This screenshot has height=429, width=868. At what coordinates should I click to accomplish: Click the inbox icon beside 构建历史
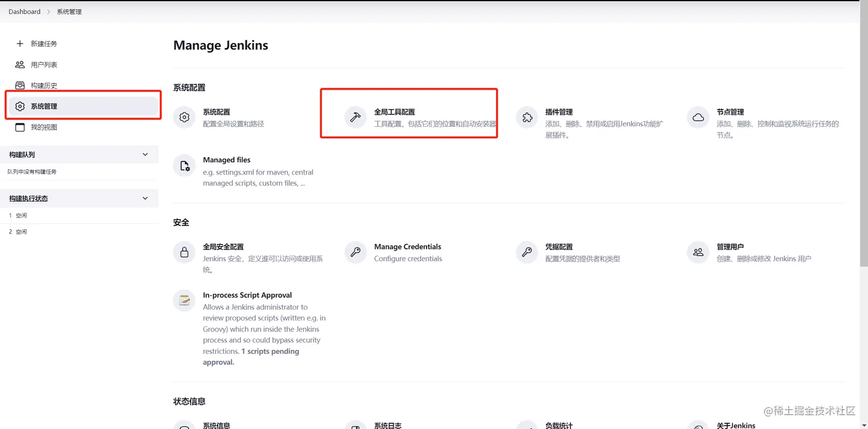[x=20, y=85]
